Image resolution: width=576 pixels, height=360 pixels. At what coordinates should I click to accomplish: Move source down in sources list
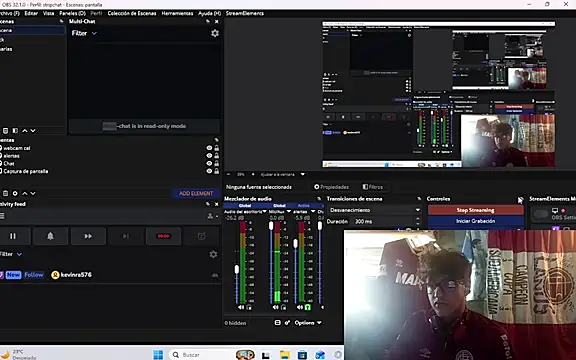click(x=33, y=193)
